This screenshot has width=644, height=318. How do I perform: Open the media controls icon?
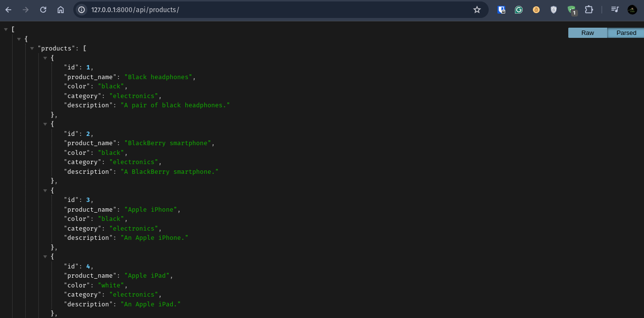[x=615, y=10]
